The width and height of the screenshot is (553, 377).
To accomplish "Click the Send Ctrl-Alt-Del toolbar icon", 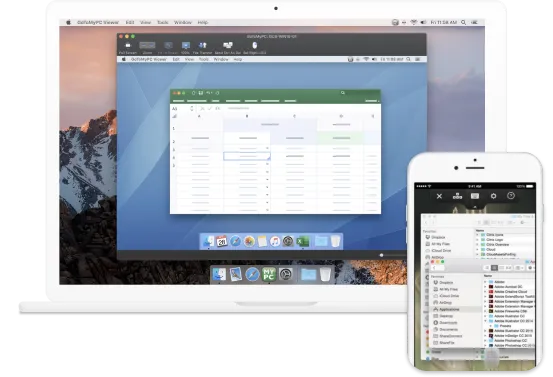I will (x=228, y=45).
